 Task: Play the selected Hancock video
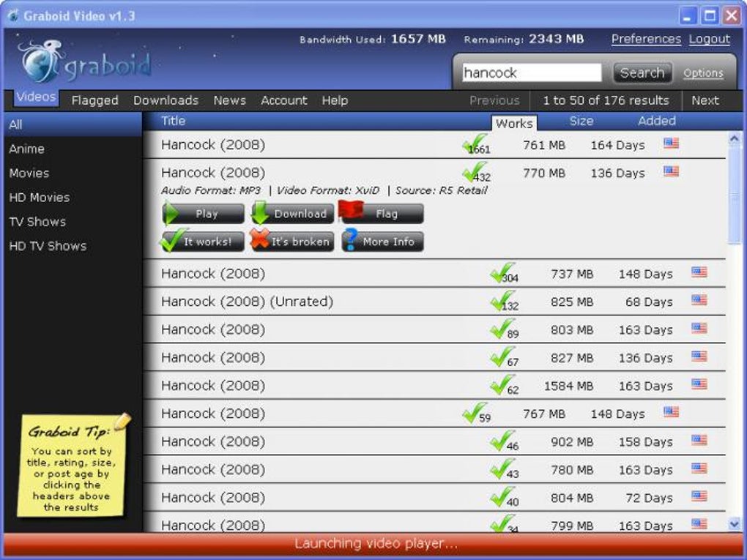tap(203, 213)
